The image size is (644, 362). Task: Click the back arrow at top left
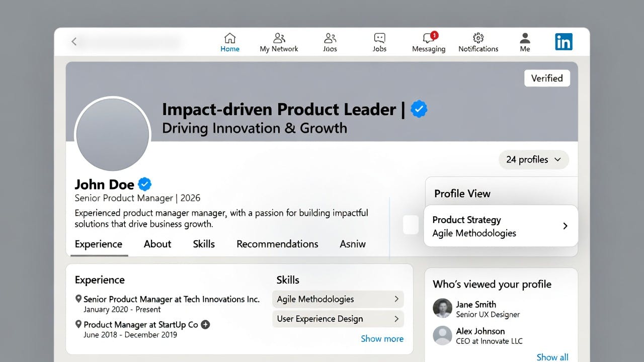74,41
